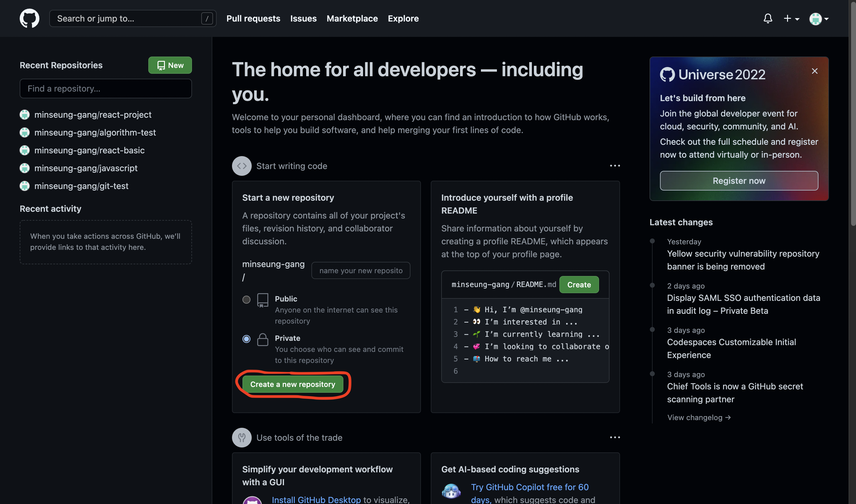
Task: Focus the Find a repository field
Action: click(106, 89)
